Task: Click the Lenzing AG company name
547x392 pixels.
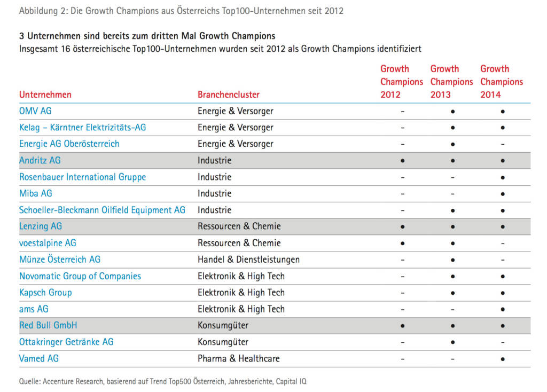Action: click(x=41, y=226)
